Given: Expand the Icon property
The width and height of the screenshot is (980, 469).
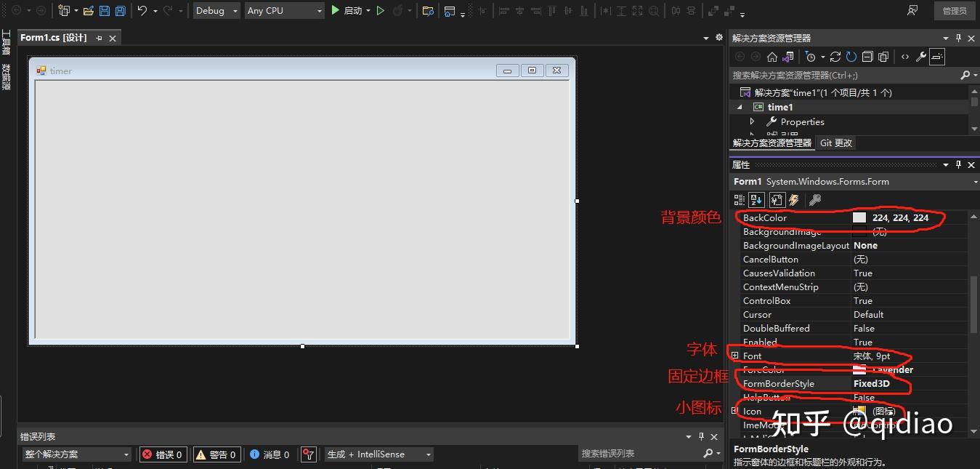Looking at the screenshot, I should click(734, 411).
